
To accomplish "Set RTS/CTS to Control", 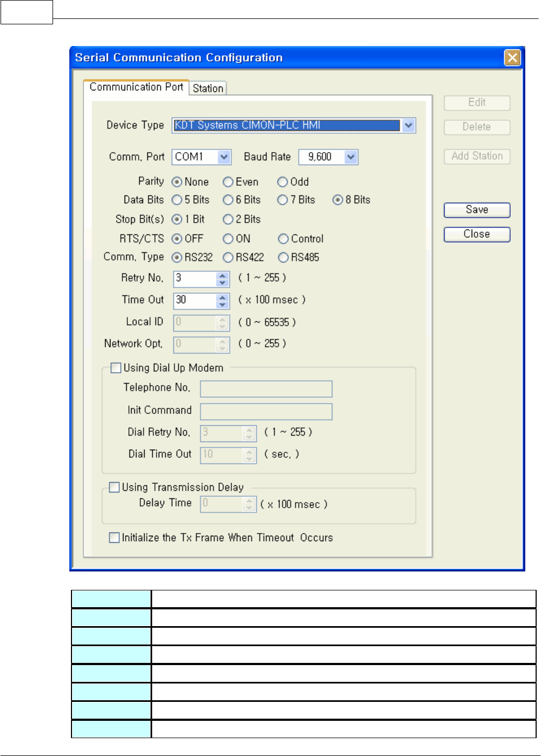I will tap(283, 239).
